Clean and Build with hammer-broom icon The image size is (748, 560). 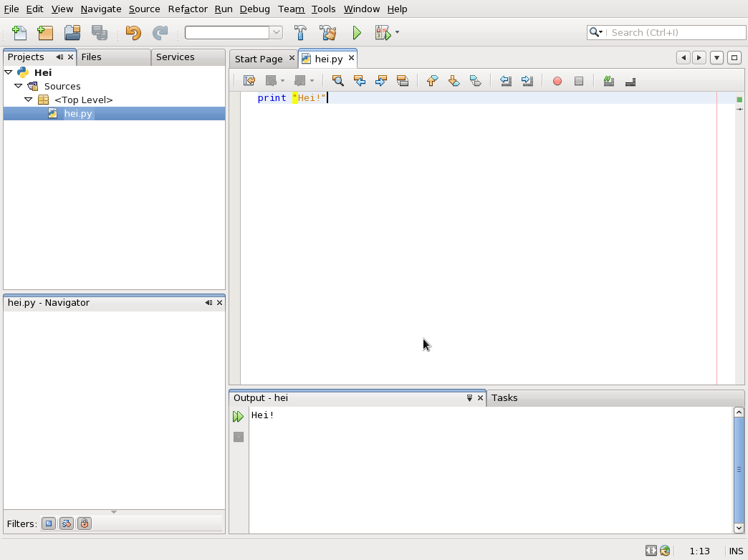click(x=327, y=32)
